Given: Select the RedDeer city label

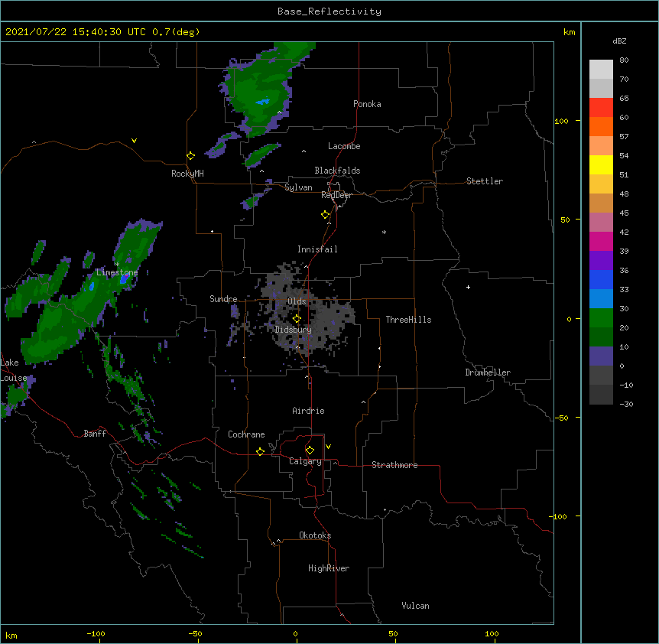Looking at the screenshot, I should click(336, 195).
